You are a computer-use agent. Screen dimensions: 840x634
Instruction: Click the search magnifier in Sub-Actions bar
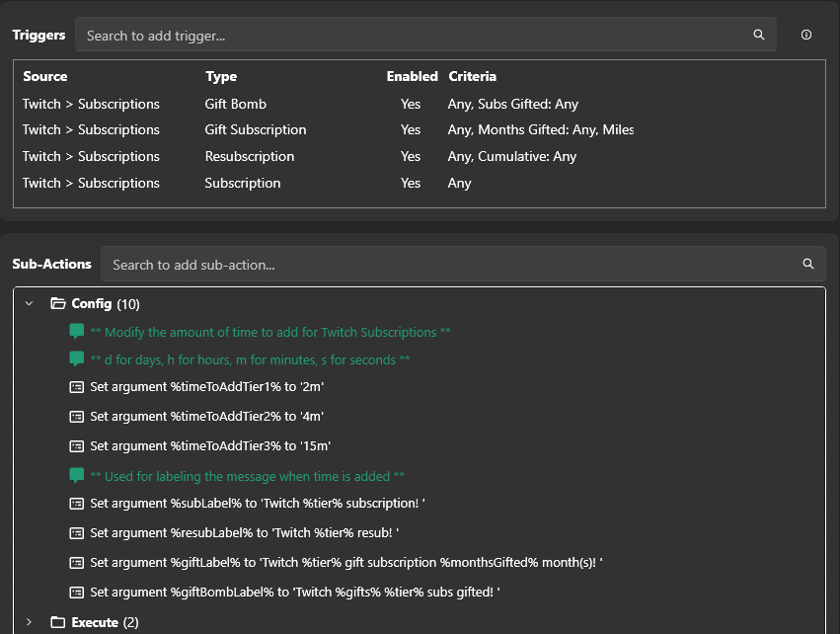click(x=807, y=264)
